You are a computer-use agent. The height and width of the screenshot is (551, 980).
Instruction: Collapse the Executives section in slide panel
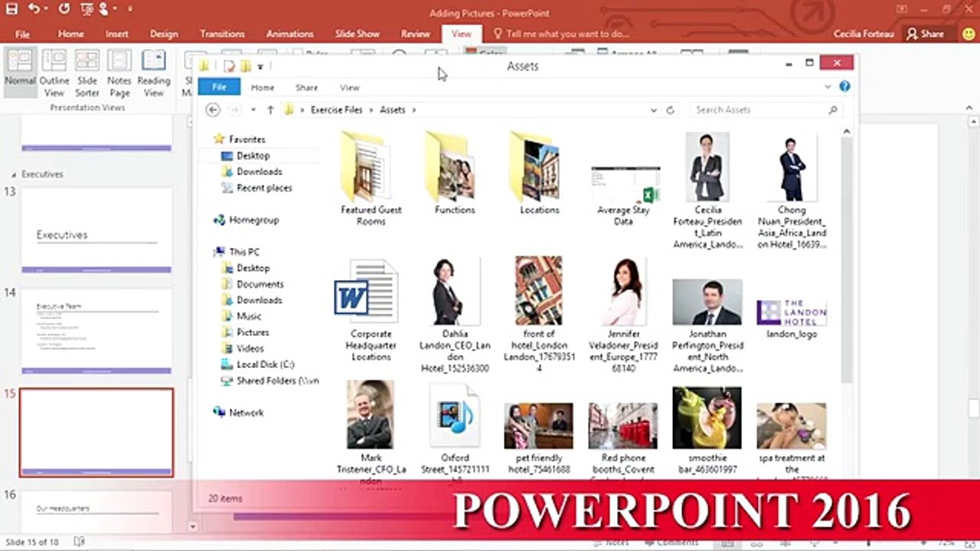pyautogui.click(x=14, y=174)
